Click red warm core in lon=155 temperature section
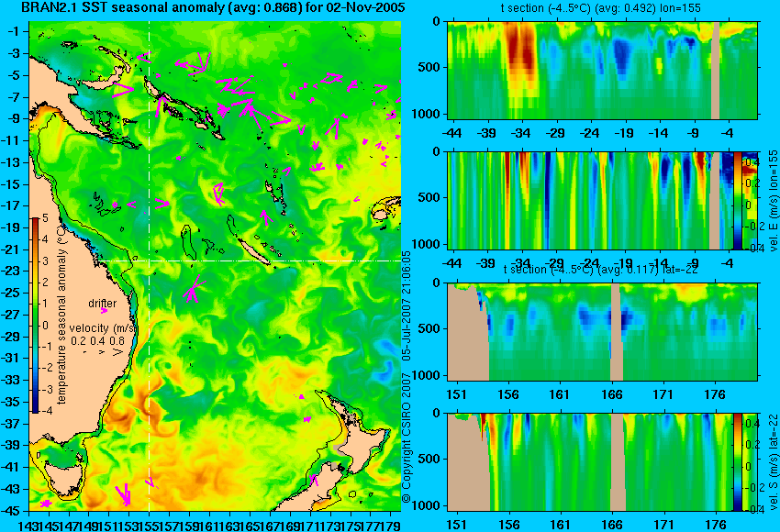Viewport: 780px width, 532px height. pyautogui.click(x=521, y=52)
